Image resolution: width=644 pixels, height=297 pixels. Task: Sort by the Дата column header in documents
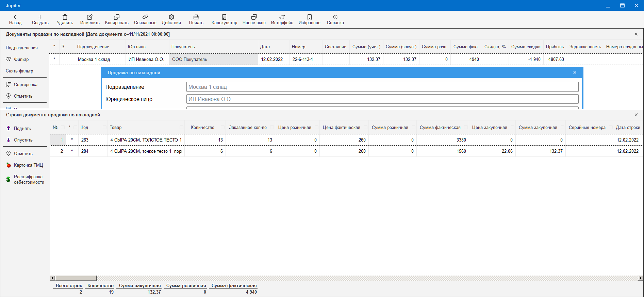pyautogui.click(x=273, y=47)
